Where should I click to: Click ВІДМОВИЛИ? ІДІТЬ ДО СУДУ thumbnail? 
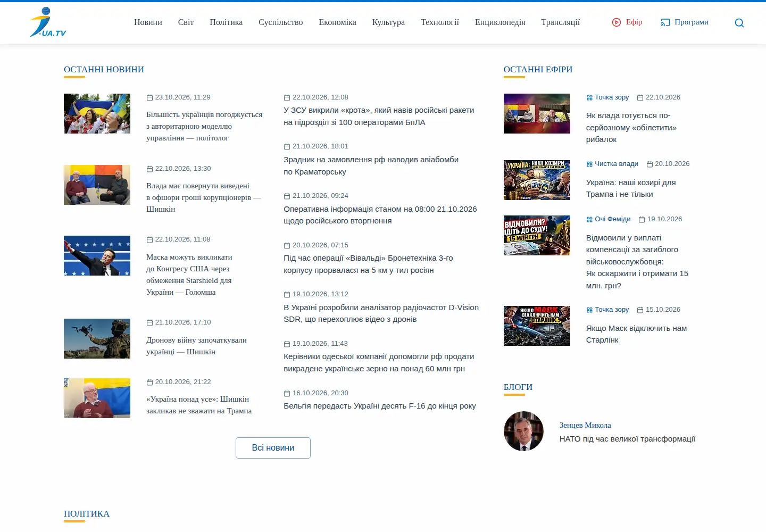tap(537, 236)
